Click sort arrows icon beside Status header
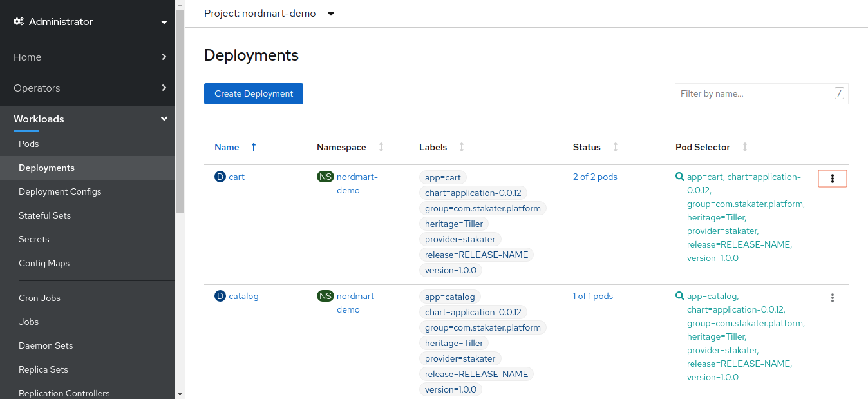The image size is (868, 399). 616,147
